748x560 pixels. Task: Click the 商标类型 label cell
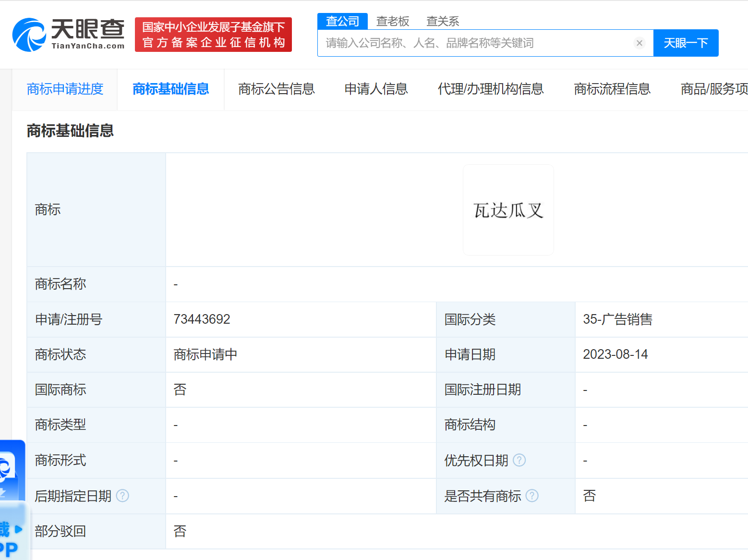[x=97, y=425]
